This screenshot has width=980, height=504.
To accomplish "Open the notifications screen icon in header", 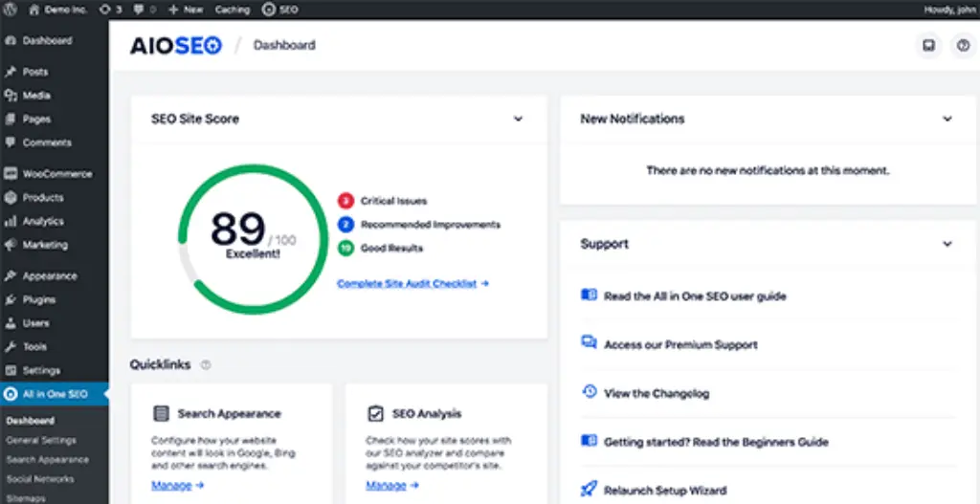I will (927, 45).
